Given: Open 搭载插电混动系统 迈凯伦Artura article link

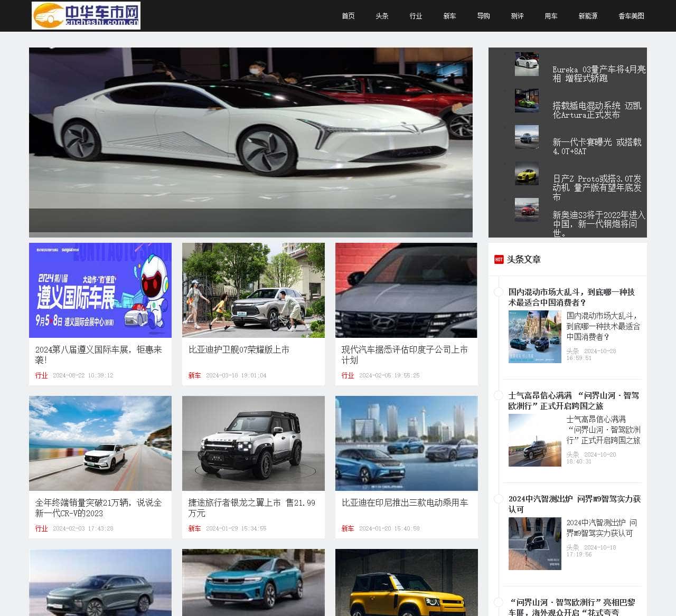Looking at the screenshot, I should (x=597, y=110).
